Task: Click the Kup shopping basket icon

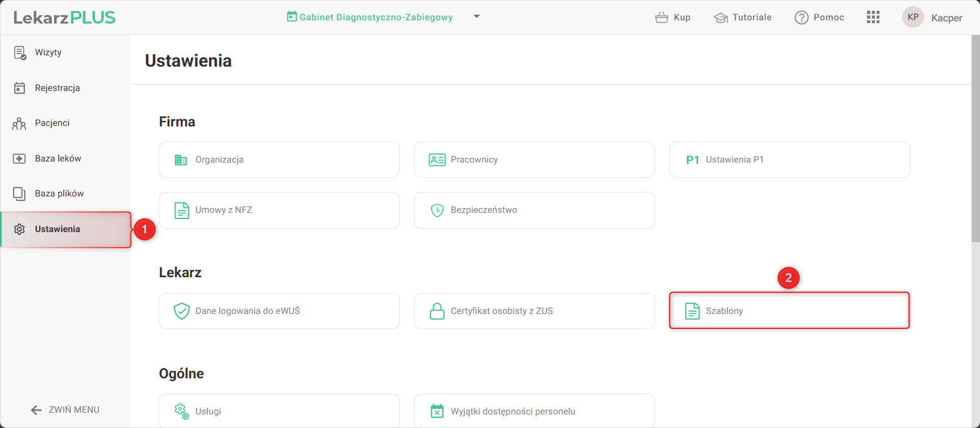Action: [661, 18]
